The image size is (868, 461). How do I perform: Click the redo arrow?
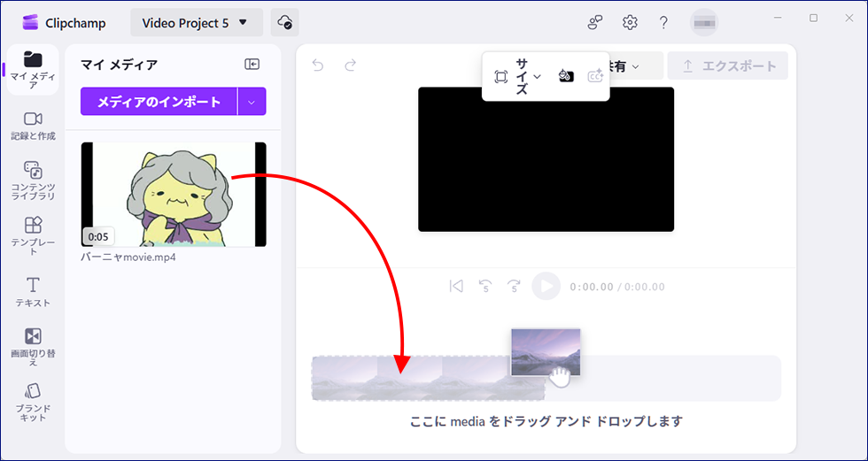pos(351,65)
